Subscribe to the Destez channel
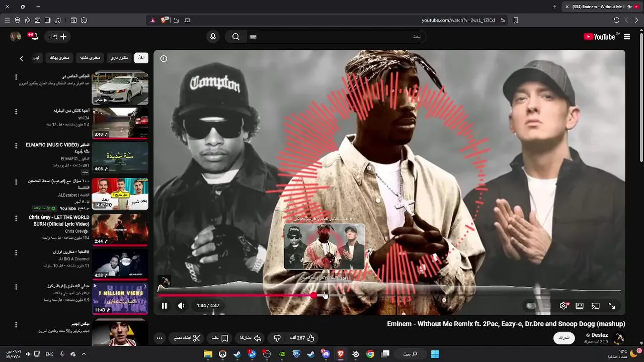The width and height of the screenshot is (644, 362). (564, 338)
